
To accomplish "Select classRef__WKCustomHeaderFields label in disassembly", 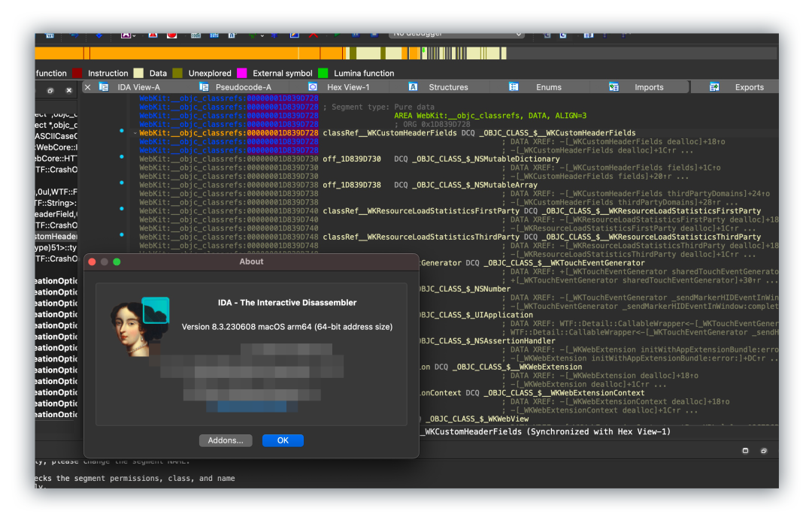I will pyautogui.click(x=389, y=133).
